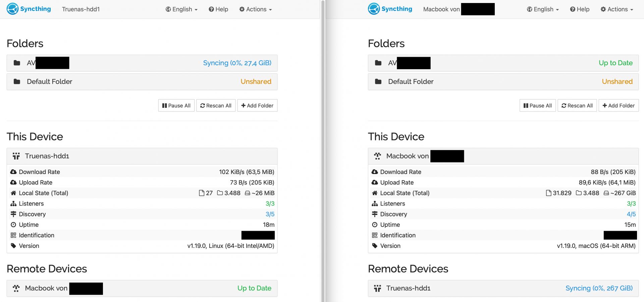Click the v1.19.0, macOS version text
This screenshot has height=302, width=644.
click(x=596, y=246)
